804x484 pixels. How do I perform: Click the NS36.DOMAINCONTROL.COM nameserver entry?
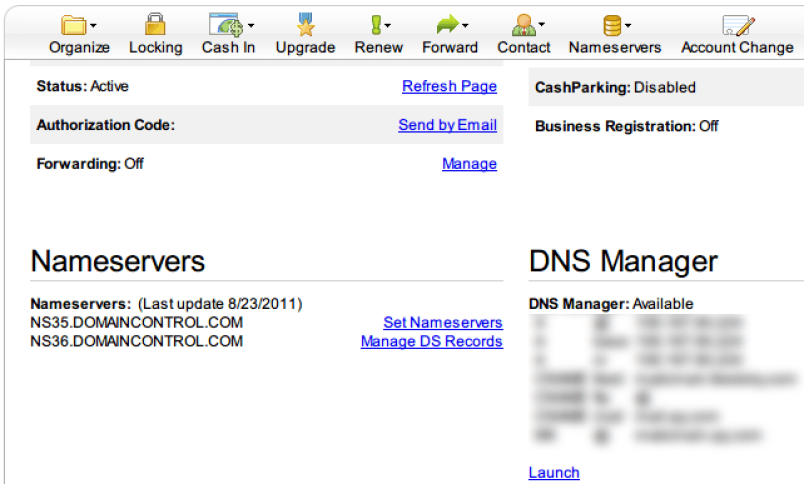(136, 341)
